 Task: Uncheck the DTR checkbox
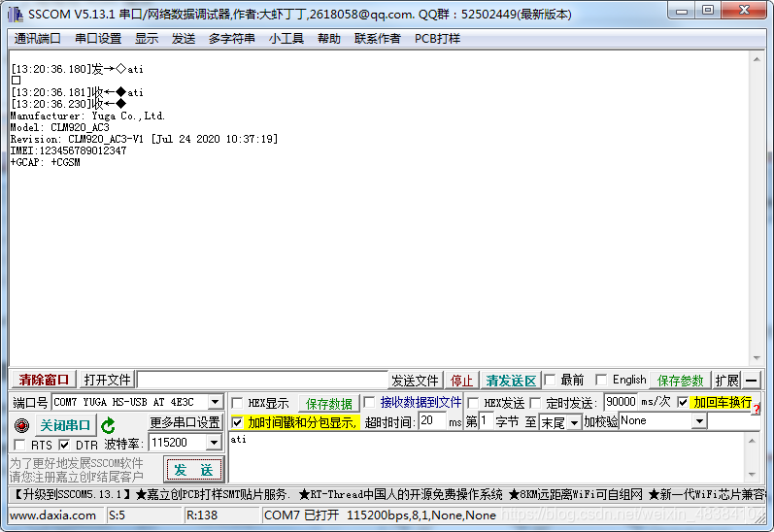click(x=64, y=446)
